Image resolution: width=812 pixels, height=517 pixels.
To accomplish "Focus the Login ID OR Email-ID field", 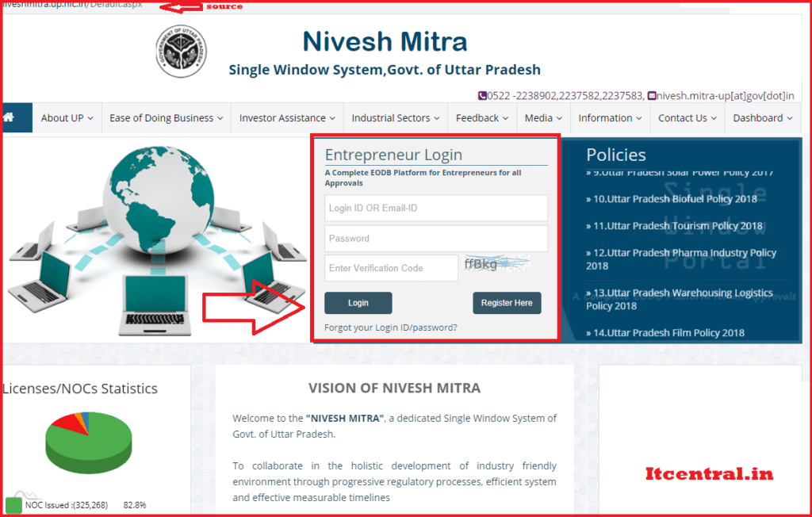I will point(436,209).
